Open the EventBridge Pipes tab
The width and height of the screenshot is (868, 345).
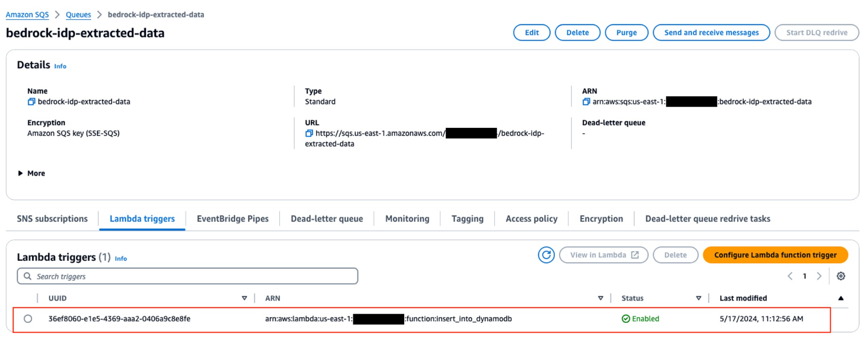(x=232, y=219)
